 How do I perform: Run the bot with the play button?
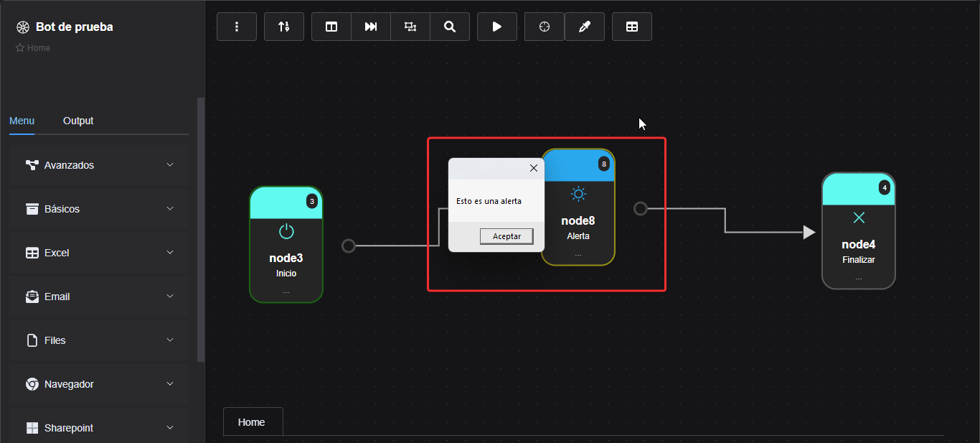pyautogui.click(x=497, y=27)
